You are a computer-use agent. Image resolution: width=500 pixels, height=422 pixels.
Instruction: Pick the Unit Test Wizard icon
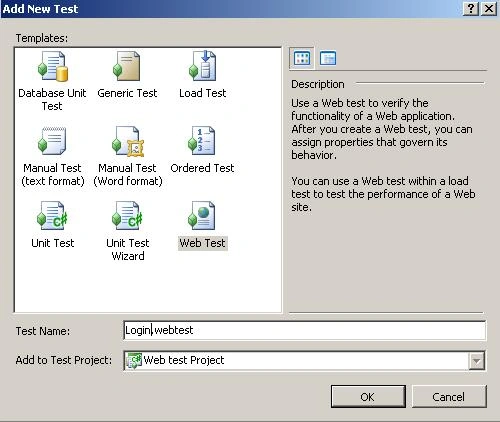pyautogui.click(x=127, y=216)
